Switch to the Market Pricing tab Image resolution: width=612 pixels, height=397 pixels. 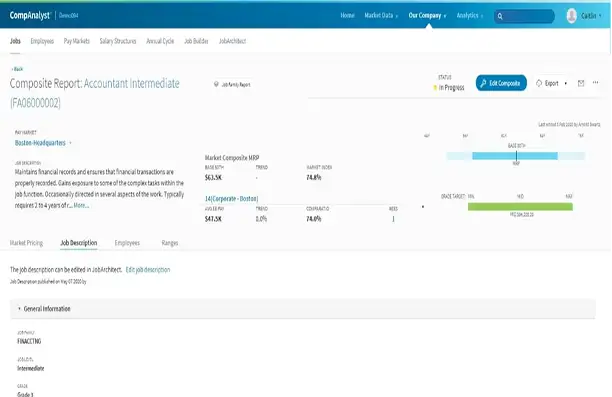26,243
